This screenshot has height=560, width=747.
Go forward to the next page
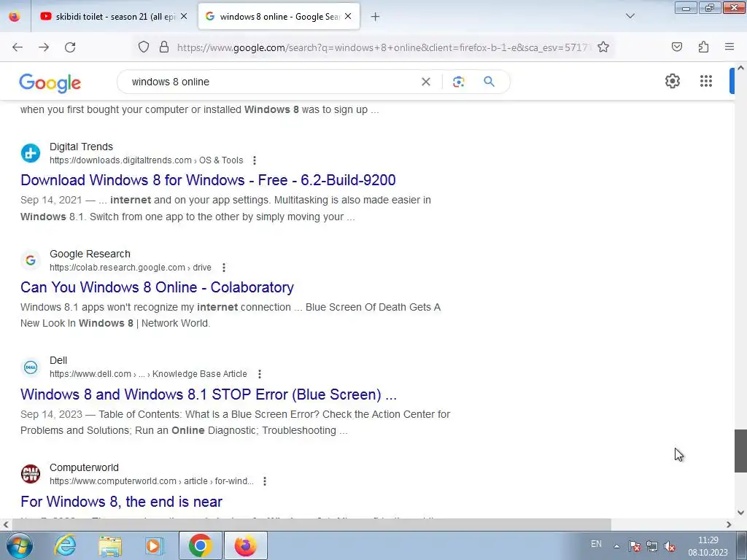click(x=44, y=47)
